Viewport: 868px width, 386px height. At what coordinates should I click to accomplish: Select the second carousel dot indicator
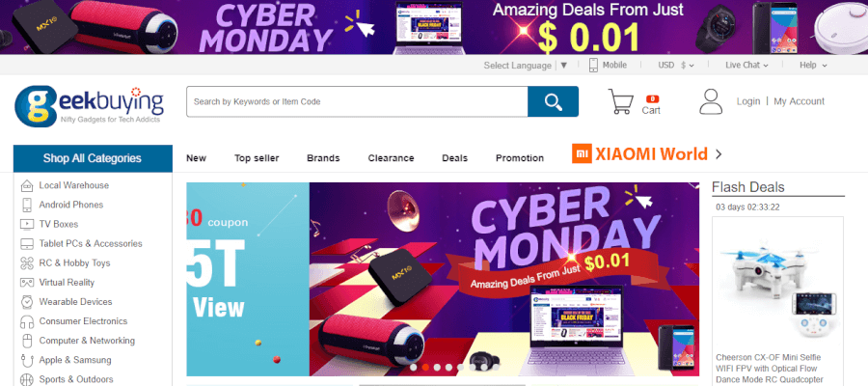point(425,367)
